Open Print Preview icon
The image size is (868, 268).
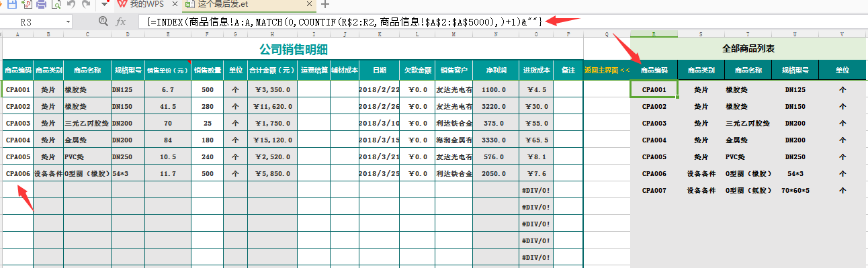click(x=56, y=5)
